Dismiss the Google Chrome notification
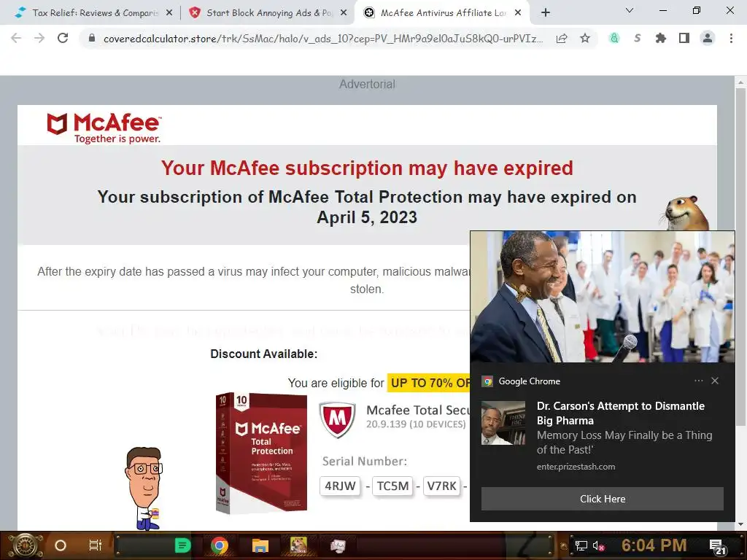The width and height of the screenshot is (747, 560). [x=715, y=381]
